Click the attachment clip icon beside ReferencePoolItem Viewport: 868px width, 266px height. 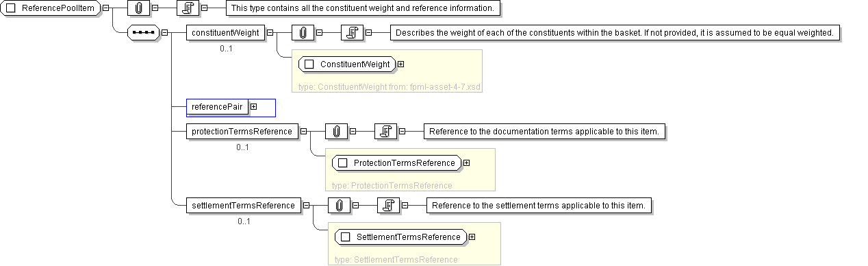click(x=139, y=9)
